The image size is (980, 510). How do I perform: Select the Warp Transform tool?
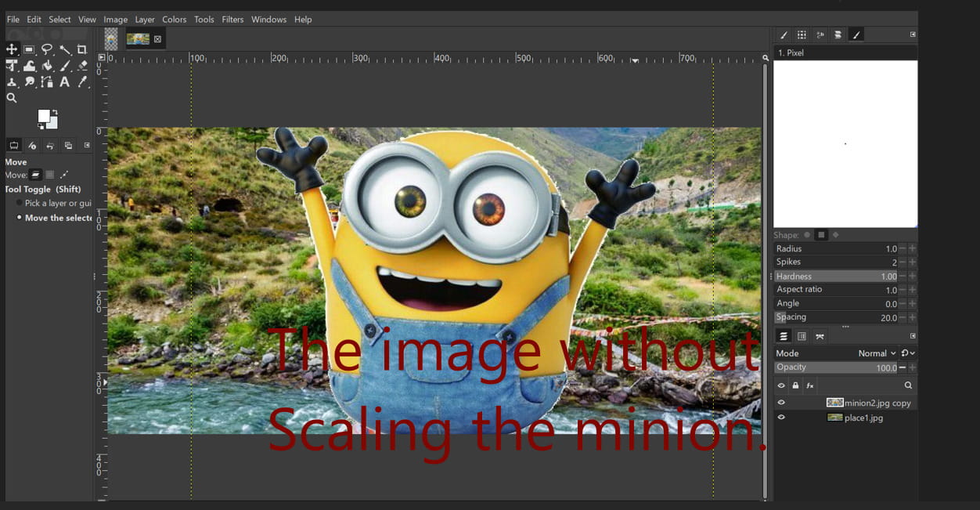click(x=29, y=66)
